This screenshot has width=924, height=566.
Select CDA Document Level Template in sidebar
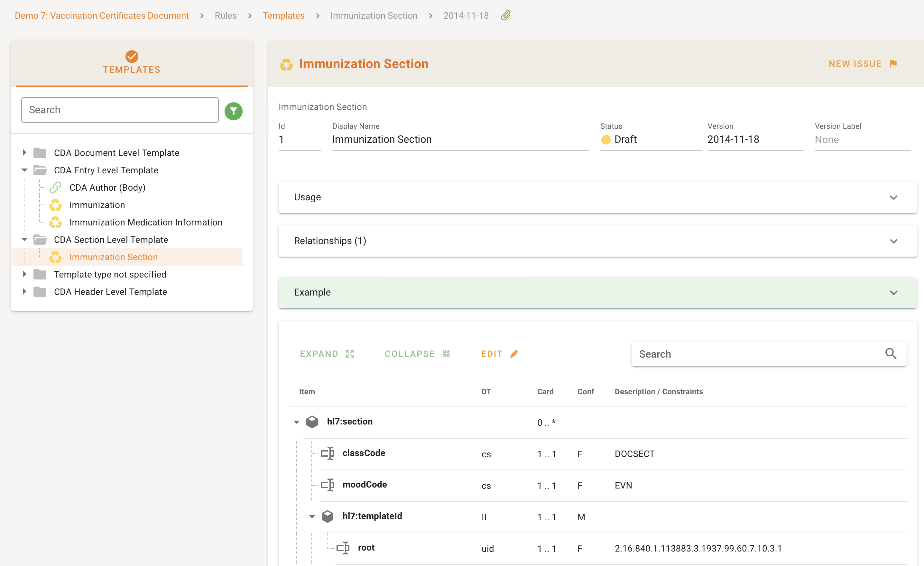pyautogui.click(x=117, y=152)
